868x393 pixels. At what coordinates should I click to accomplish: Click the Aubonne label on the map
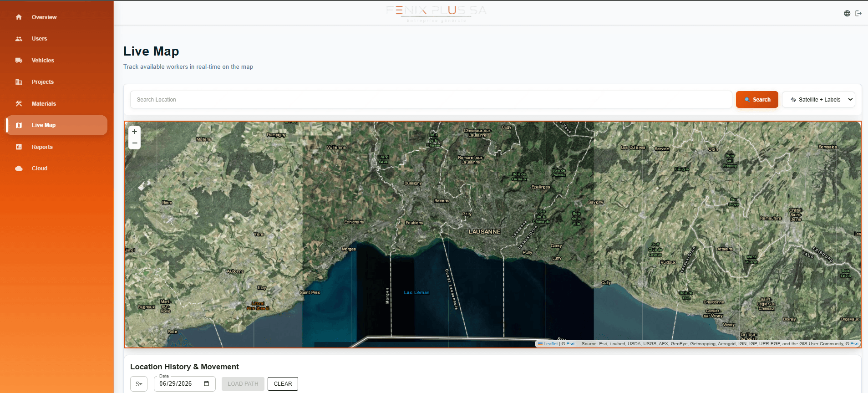235,271
